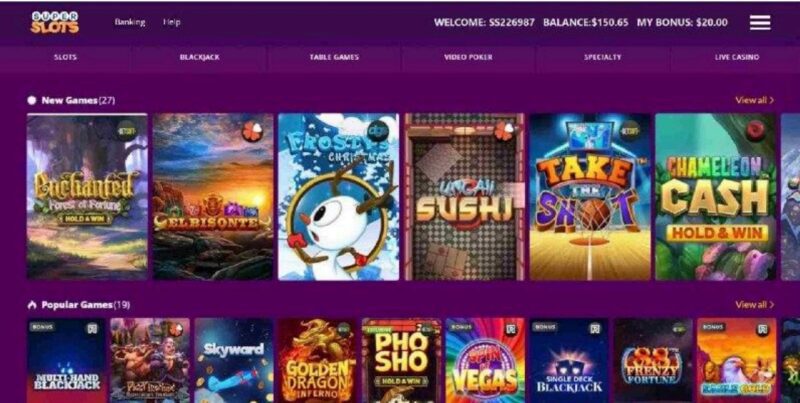Viewport: 800px width, 403px height.
Task: Click the red badge on Chameleon Cash tile
Action: [x=754, y=131]
